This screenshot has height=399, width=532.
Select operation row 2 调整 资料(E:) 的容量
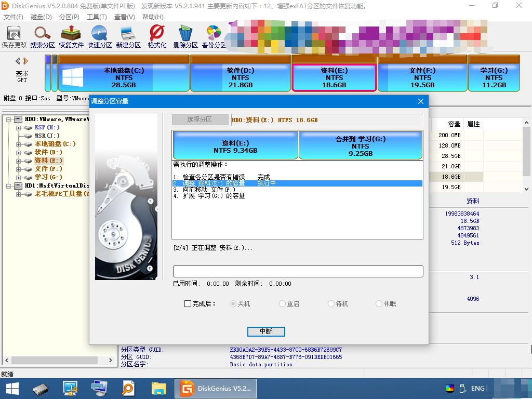point(297,183)
